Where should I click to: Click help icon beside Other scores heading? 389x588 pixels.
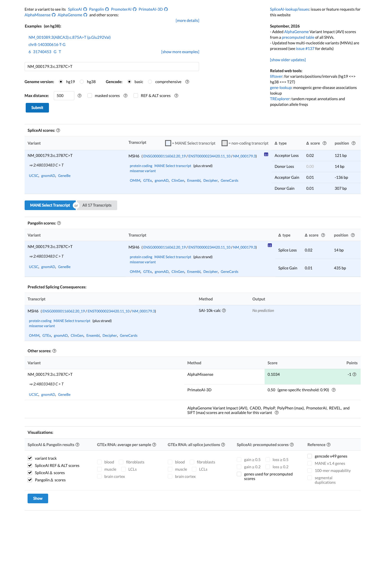pyautogui.click(x=54, y=351)
